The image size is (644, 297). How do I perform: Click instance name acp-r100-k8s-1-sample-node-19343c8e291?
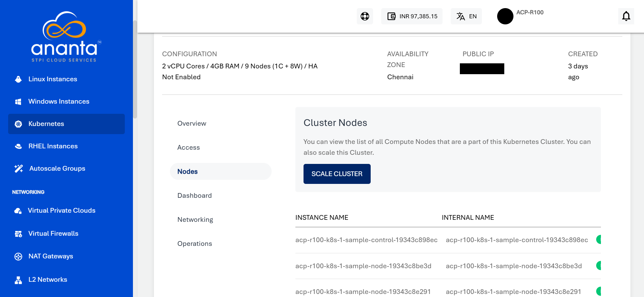click(363, 292)
